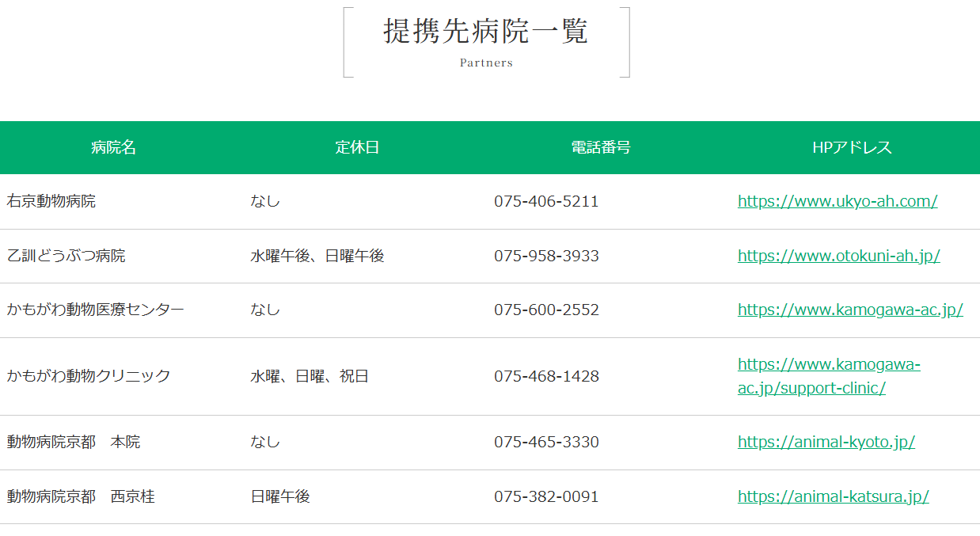Select phone number 075-958-3933
This screenshot has height=536, width=980.
[x=546, y=256]
